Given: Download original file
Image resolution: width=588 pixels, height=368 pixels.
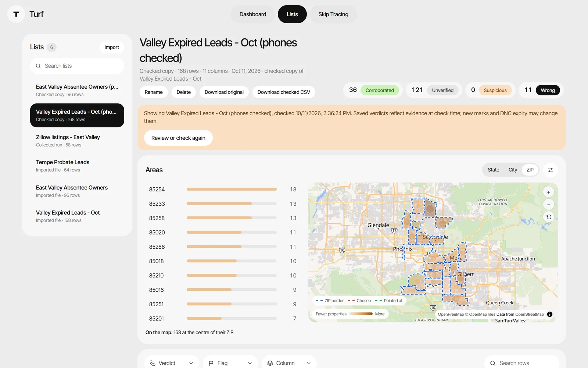Looking at the screenshot, I should point(224,92).
